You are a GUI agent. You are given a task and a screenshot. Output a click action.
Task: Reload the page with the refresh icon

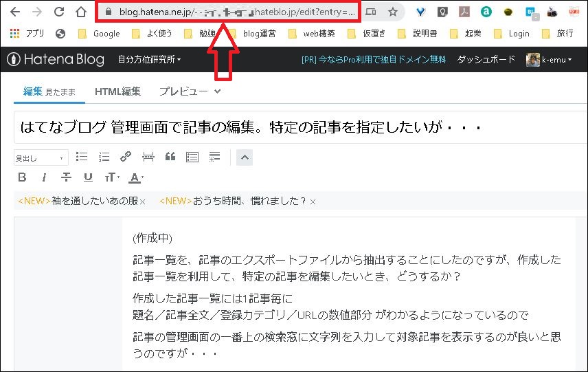(59, 12)
